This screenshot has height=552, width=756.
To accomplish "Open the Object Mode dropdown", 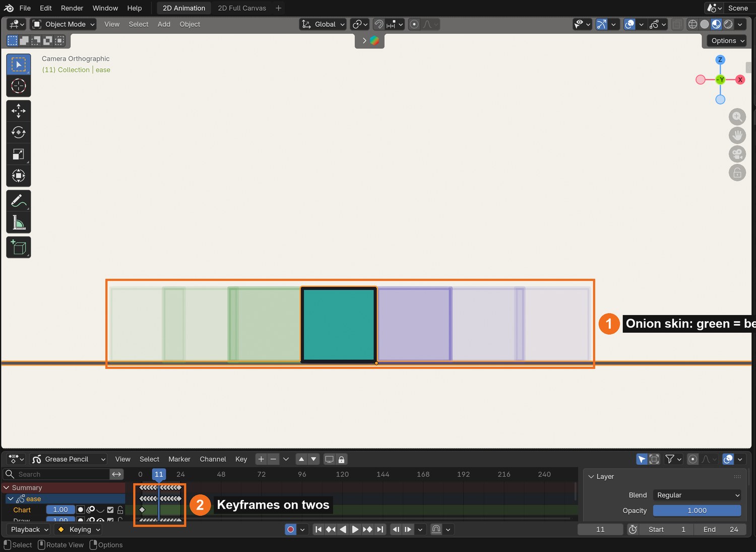I will click(x=64, y=24).
